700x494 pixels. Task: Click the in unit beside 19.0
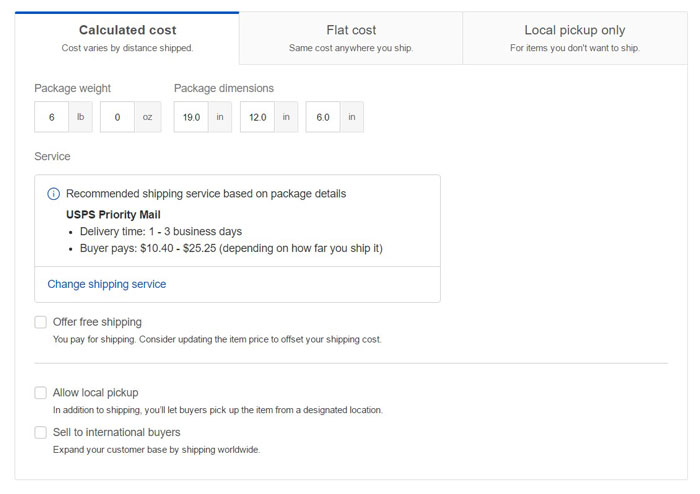coord(220,117)
